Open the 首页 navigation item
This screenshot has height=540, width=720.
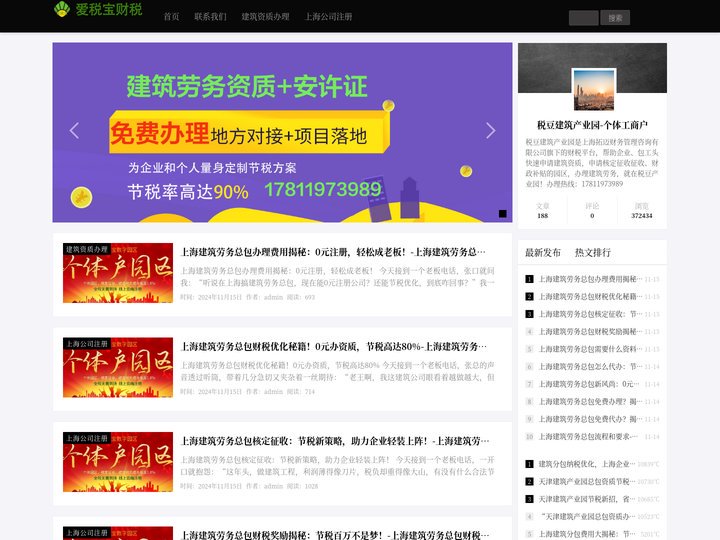171,17
